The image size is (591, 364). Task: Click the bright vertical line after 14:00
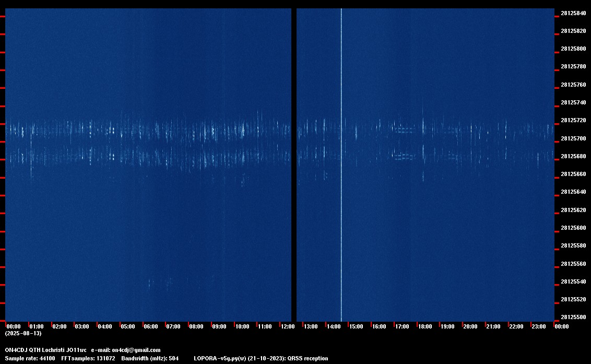[341, 165]
